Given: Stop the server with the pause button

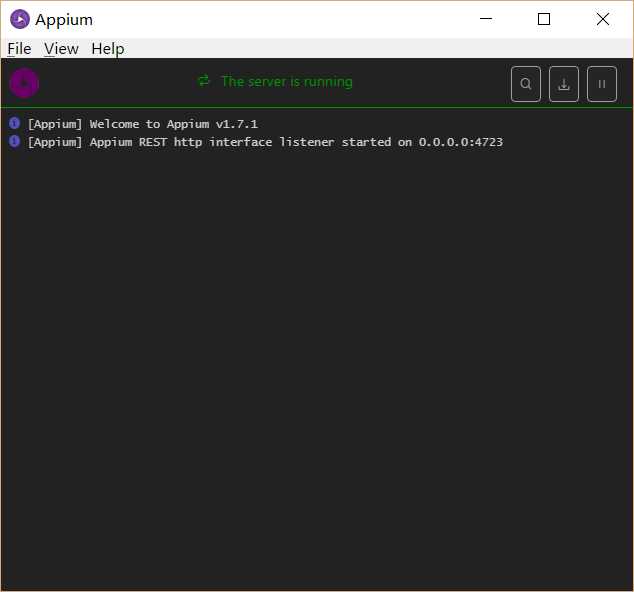Looking at the screenshot, I should point(602,84).
